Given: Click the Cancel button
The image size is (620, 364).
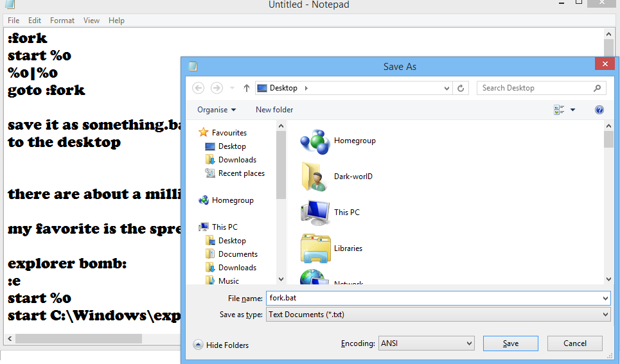Looking at the screenshot, I should (x=575, y=343).
